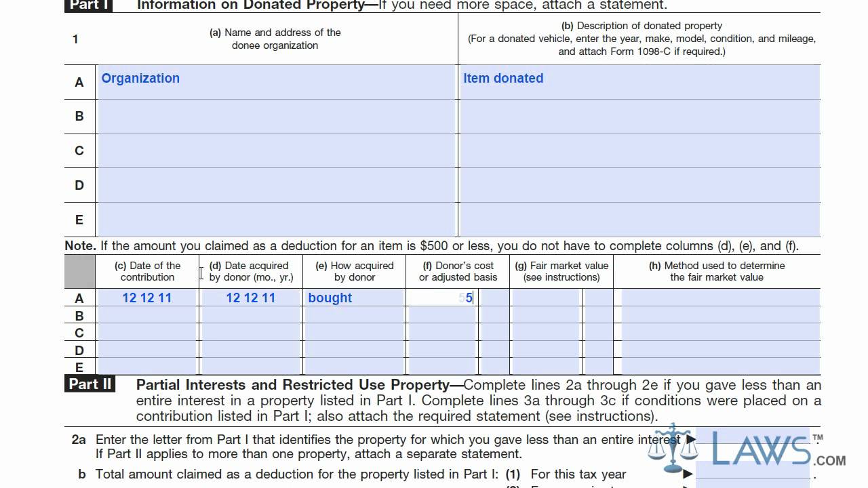The height and width of the screenshot is (488, 868).
Task: Click the "(b) Description of donated property" header
Action: (642, 39)
